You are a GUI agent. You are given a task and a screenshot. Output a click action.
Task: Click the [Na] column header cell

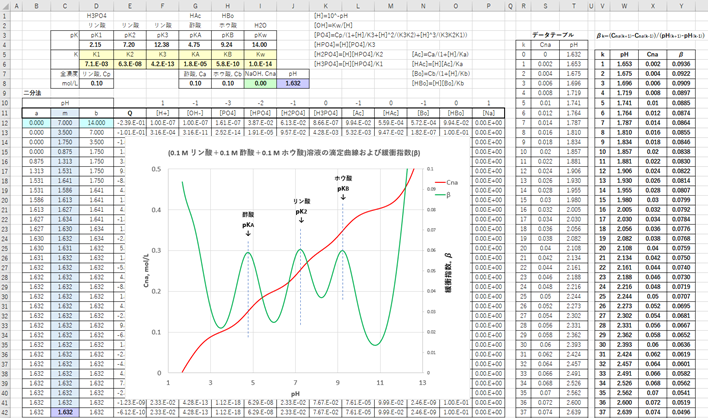pyautogui.click(x=488, y=113)
